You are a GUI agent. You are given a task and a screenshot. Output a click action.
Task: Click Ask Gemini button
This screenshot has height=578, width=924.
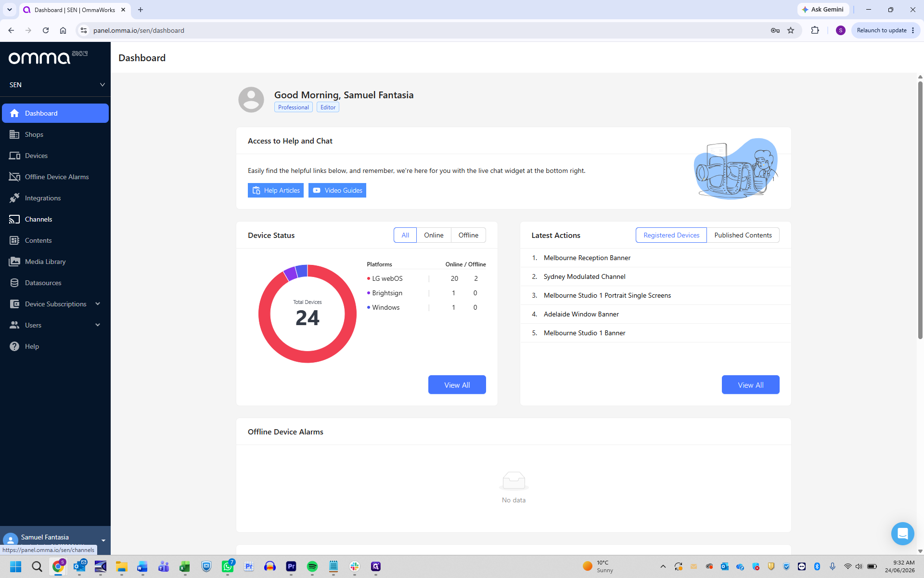click(823, 10)
